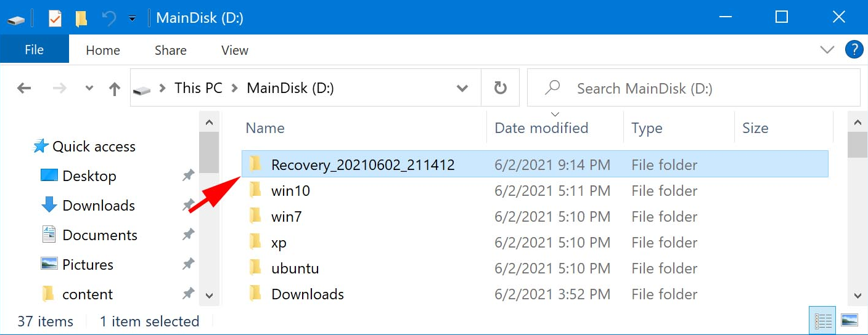Unpin Desktop from Quick access
Image resolution: width=868 pixels, height=335 pixels.
188,176
